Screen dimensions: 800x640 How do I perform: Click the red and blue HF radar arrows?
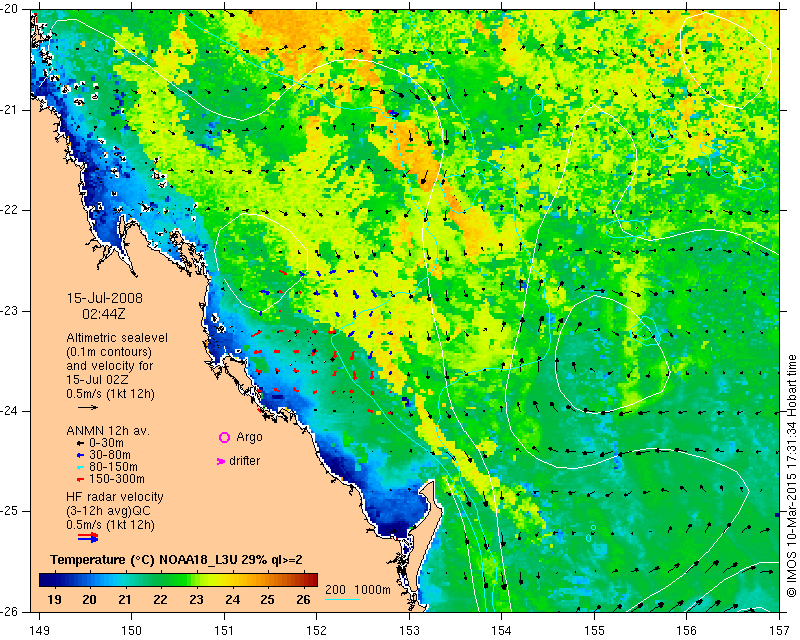coord(88,537)
